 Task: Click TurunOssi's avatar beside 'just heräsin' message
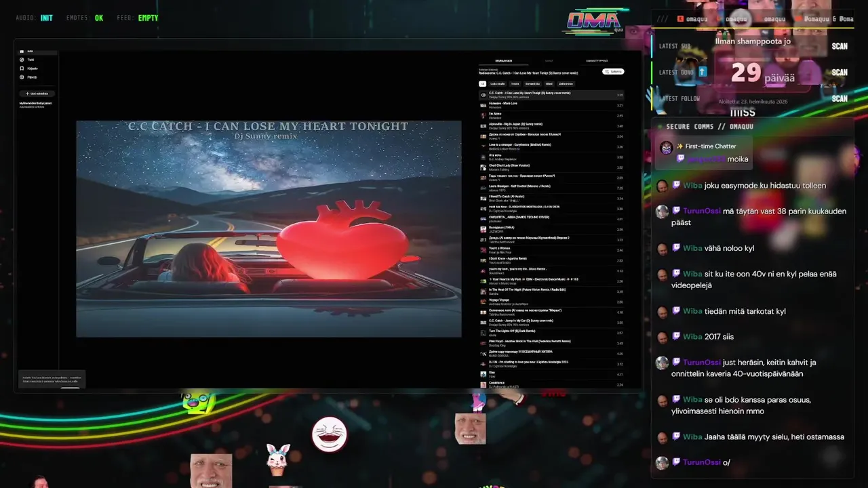(x=662, y=363)
